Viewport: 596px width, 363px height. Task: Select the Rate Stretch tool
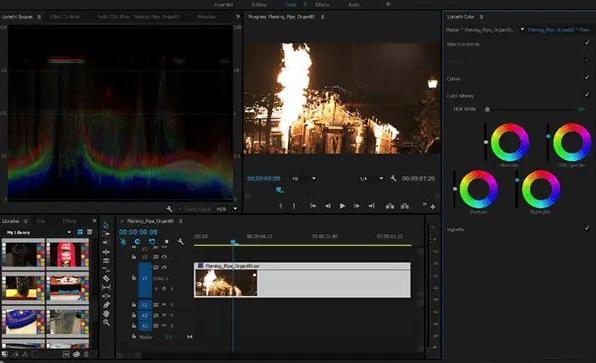[106, 260]
